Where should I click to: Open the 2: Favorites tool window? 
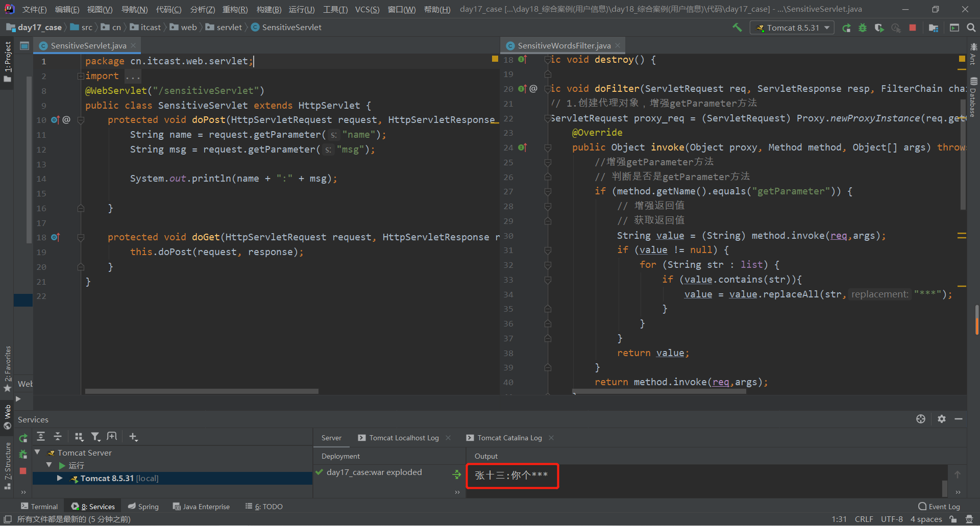(7, 369)
